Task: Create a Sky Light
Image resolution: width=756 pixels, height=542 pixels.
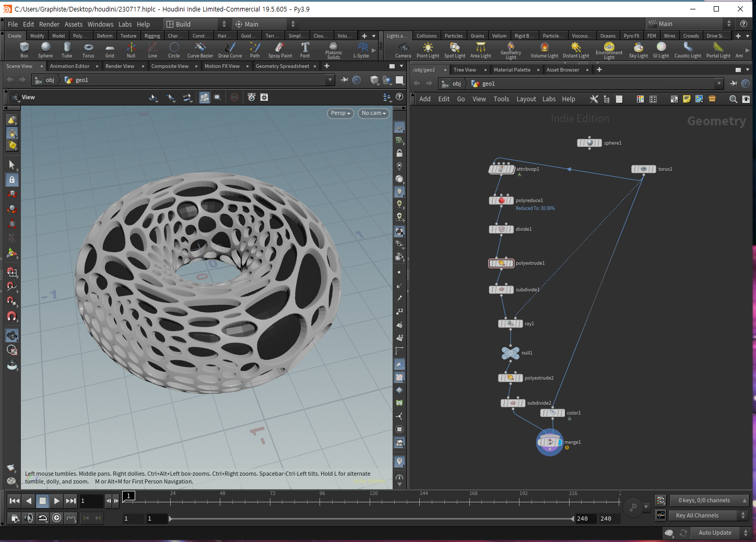Action: (x=638, y=50)
